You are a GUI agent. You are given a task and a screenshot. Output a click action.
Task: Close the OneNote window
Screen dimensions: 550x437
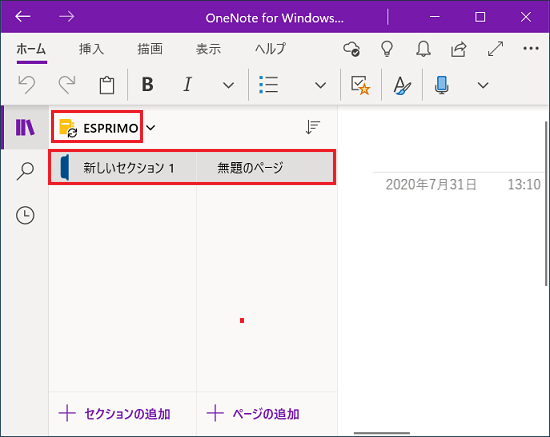pos(526,16)
